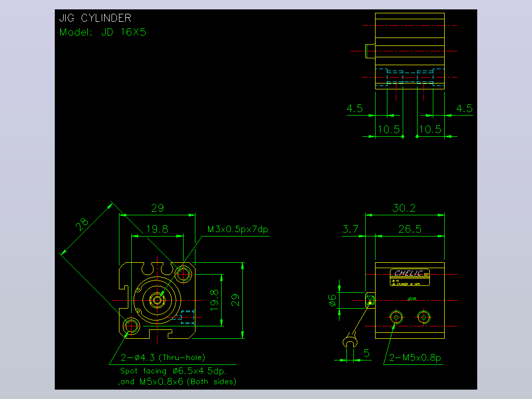Select the horizontal '29' width dimension
532x399 pixels.
[157, 208]
